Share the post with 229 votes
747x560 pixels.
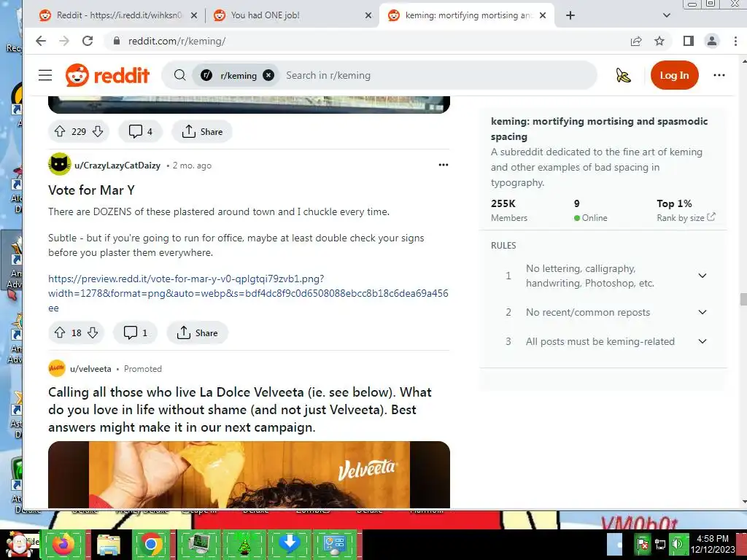click(x=202, y=131)
